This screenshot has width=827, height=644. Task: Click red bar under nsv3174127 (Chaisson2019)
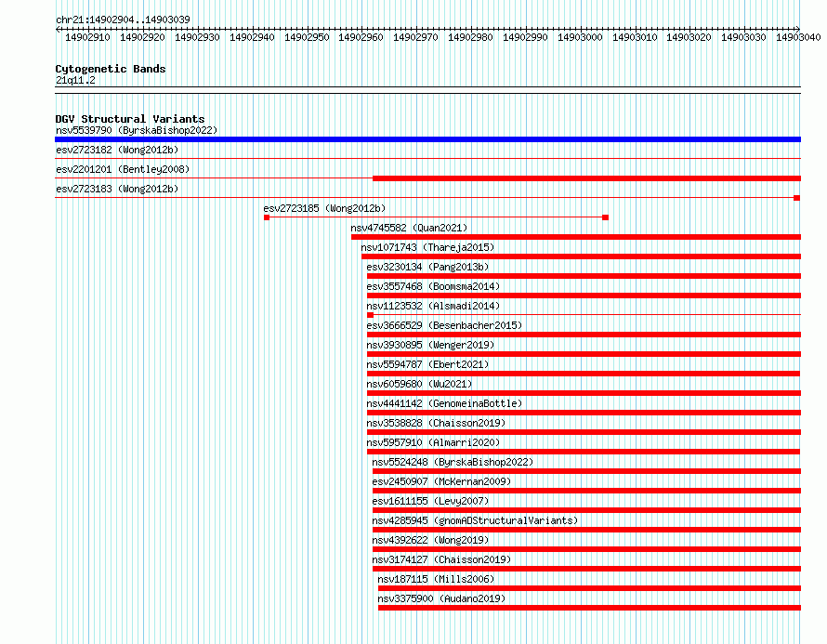[586, 569]
